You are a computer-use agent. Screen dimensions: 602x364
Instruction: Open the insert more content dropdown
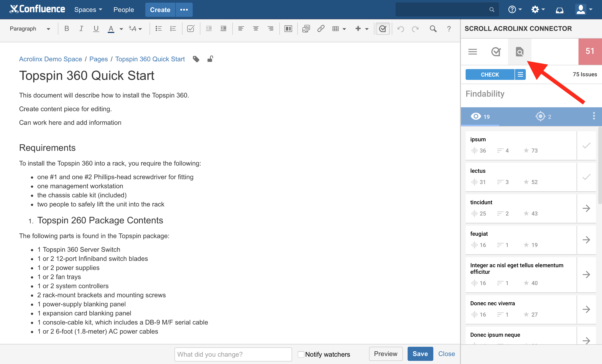tap(362, 29)
